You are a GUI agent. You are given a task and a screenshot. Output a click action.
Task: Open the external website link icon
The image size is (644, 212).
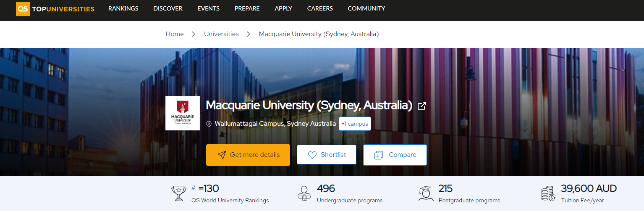(422, 106)
